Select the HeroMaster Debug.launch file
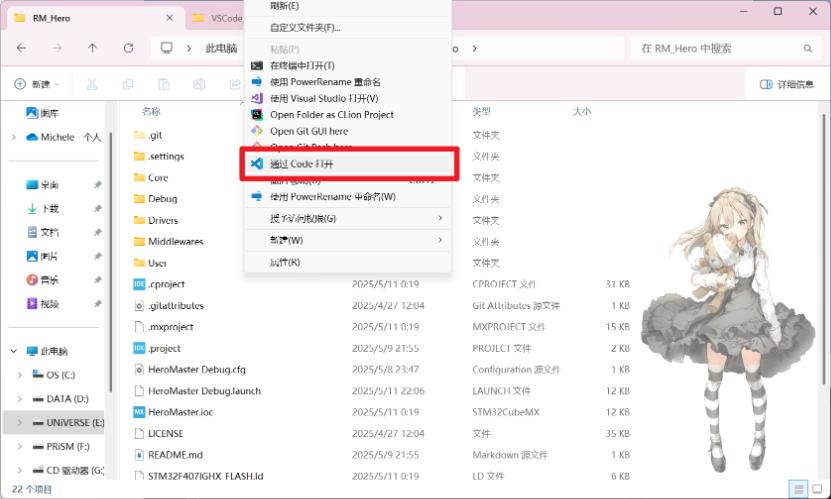 [x=198, y=391]
